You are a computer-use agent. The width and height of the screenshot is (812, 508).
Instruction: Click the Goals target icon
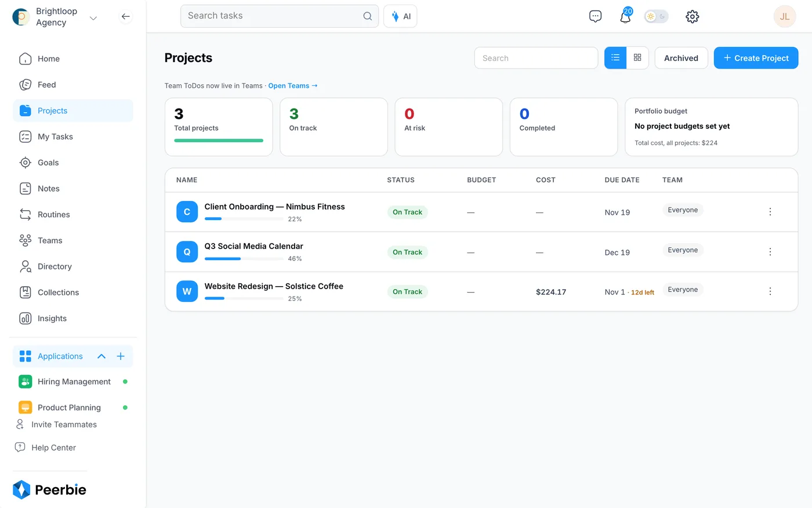(25, 163)
